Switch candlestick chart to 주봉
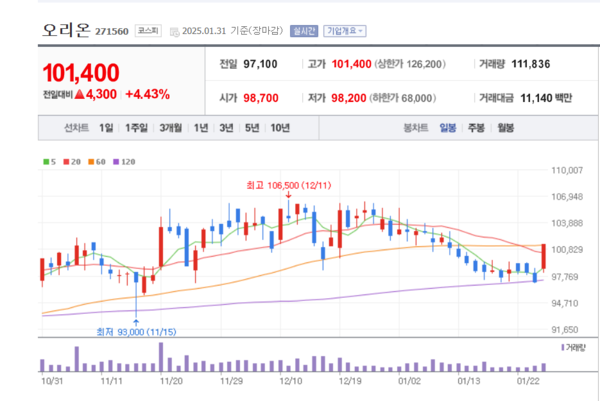The image size is (600, 401). pyautogui.click(x=476, y=128)
